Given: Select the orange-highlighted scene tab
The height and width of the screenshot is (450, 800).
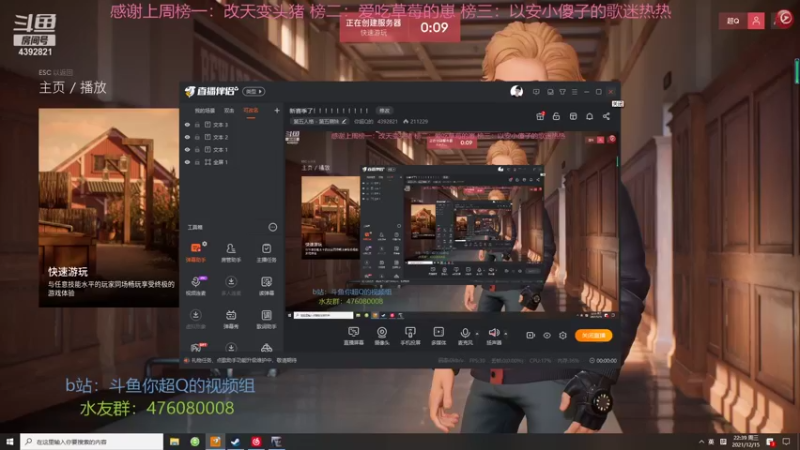Looking at the screenshot, I should (251, 111).
